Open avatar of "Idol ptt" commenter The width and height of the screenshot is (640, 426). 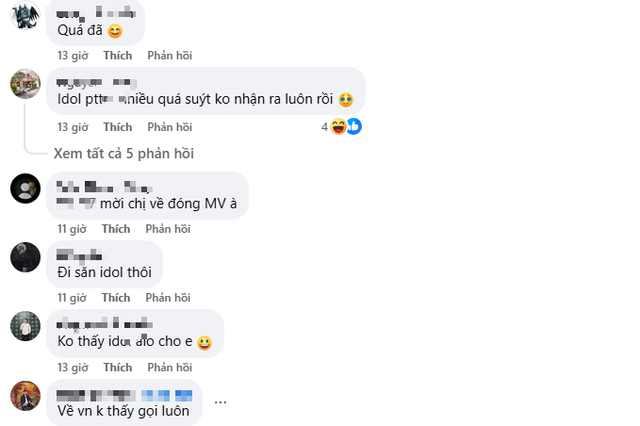tap(25, 84)
